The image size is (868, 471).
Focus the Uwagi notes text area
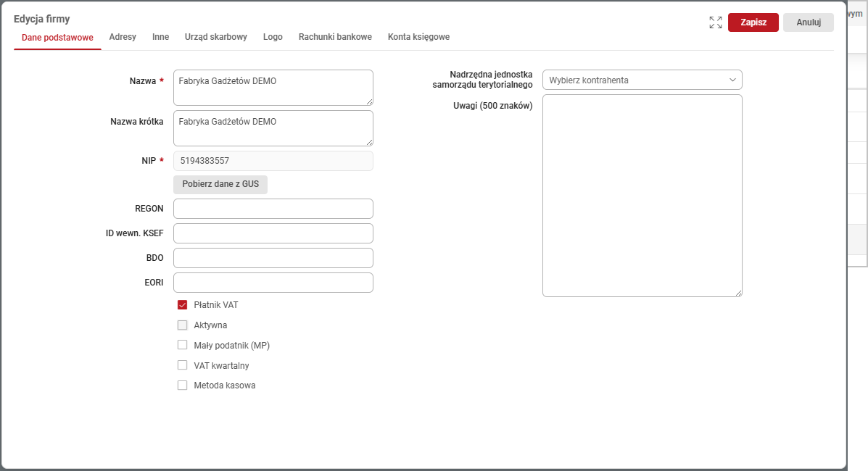(x=642, y=196)
